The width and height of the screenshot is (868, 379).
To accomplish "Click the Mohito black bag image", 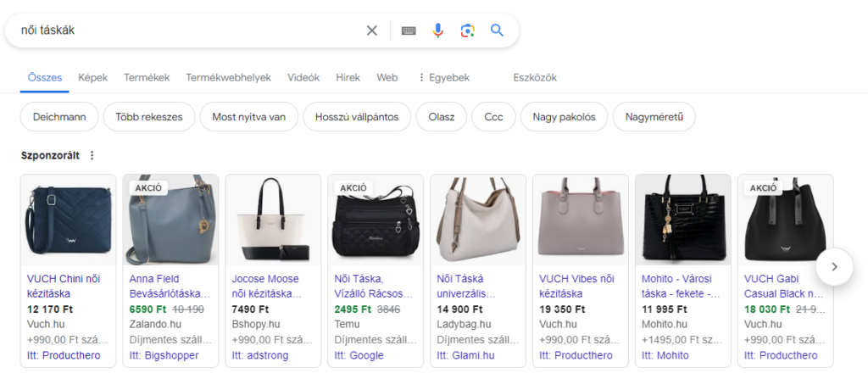I will pyautogui.click(x=682, y=219).
